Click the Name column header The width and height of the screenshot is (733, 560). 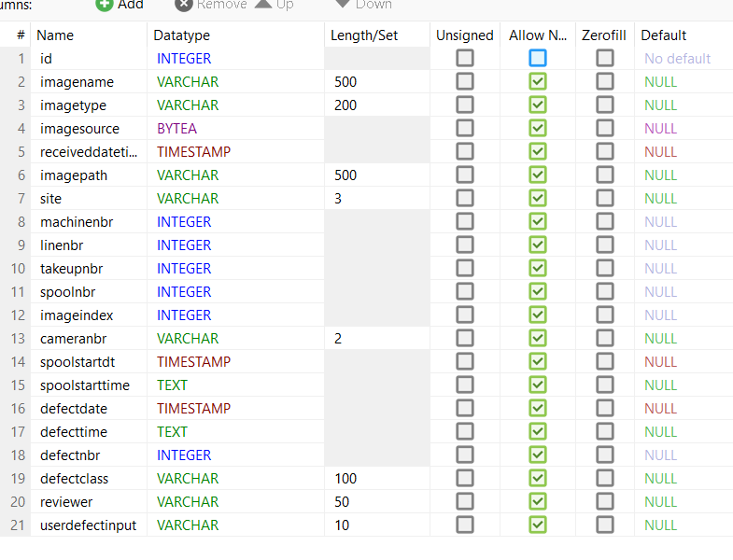[x=55, y=35]
